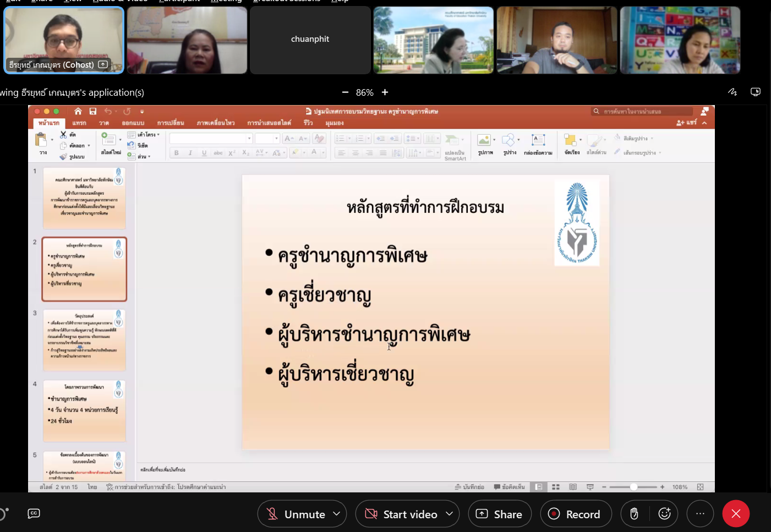Switch to the Transitions (การเปลี่ยน) tab
The width and height of the screenshot is (771, 532).
click(x=171, y=123)
